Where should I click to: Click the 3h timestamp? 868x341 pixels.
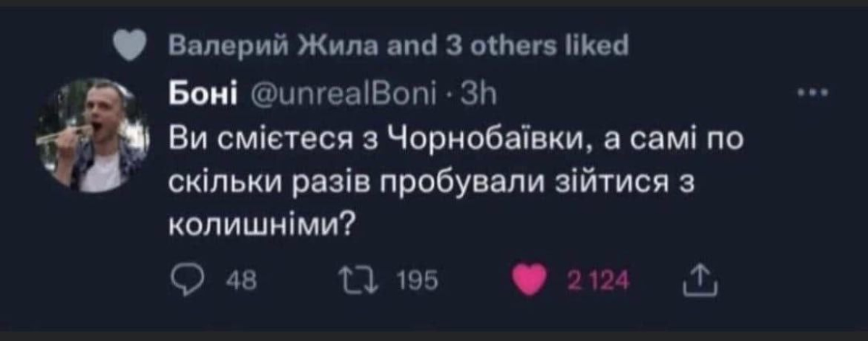479,94
